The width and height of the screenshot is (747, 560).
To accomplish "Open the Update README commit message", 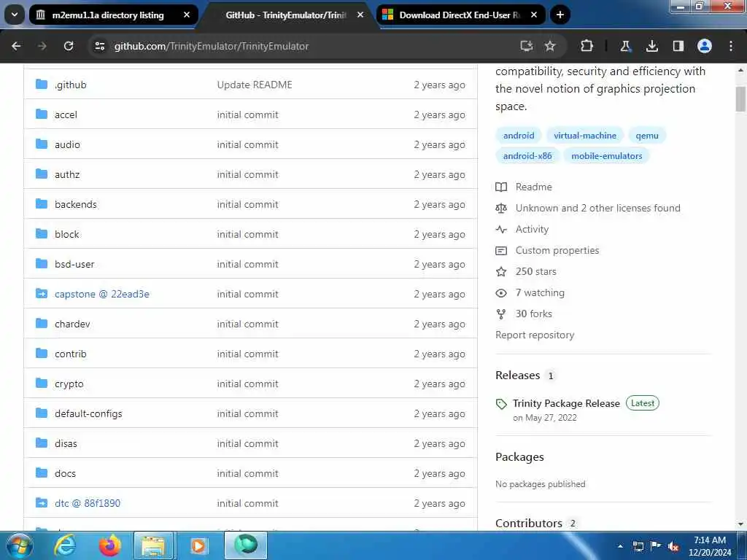I will pyautogui.click(x=255, y=85).
